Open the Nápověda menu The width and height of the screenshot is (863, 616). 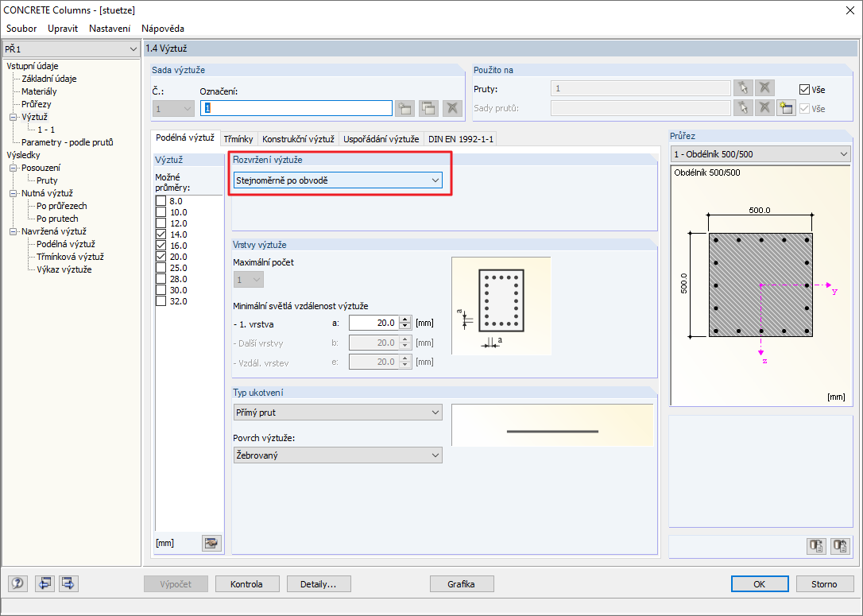[x=163, y=28]
